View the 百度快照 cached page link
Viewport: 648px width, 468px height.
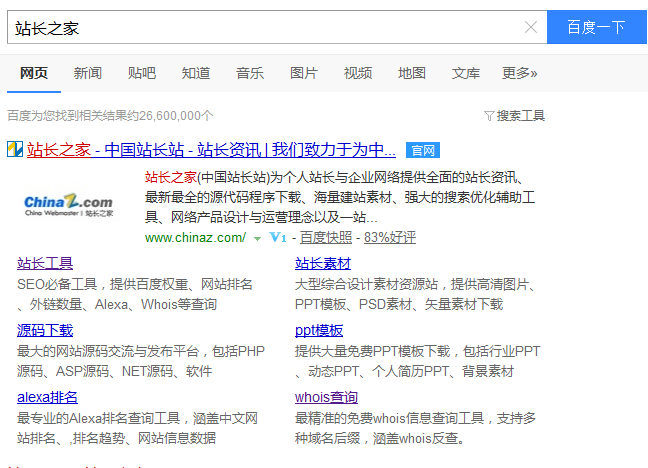(326, 237)
